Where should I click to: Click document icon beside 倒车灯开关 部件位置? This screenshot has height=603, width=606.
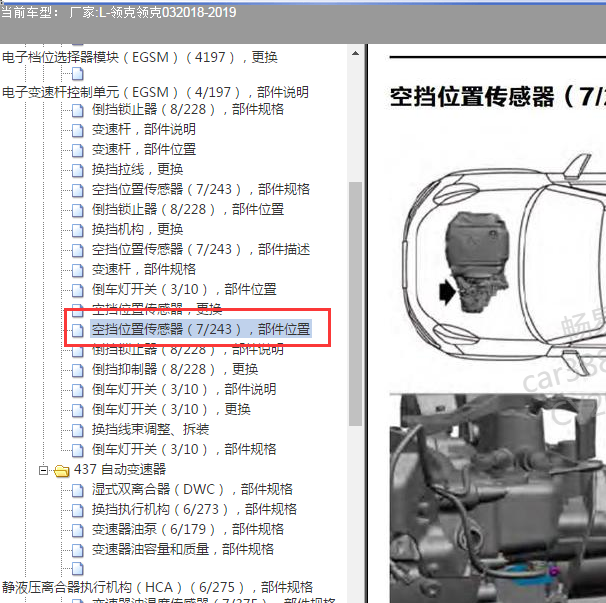tap(78, 291)
